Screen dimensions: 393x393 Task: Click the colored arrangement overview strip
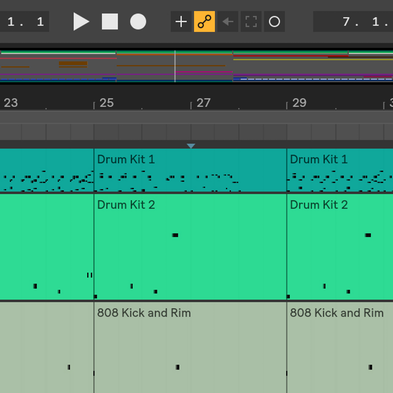coord(196,66)
